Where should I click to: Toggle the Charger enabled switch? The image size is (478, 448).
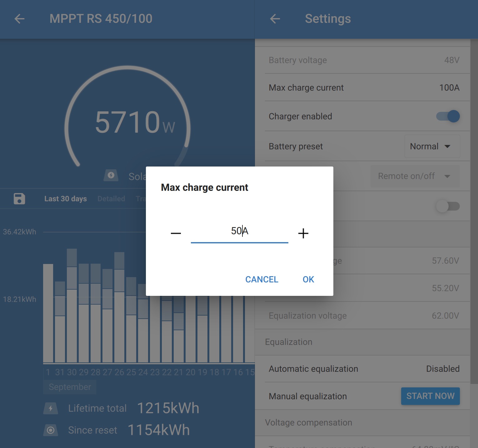pos(448,116)
